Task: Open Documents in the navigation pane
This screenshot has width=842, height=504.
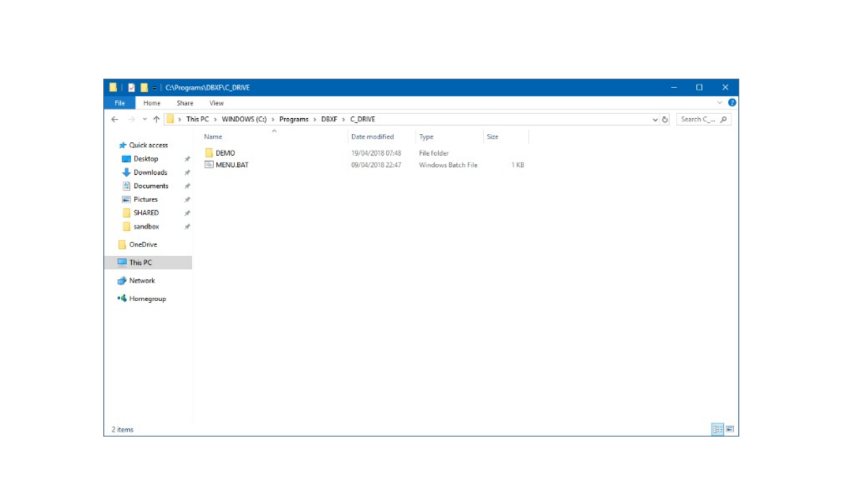Action: coord(151,186)
